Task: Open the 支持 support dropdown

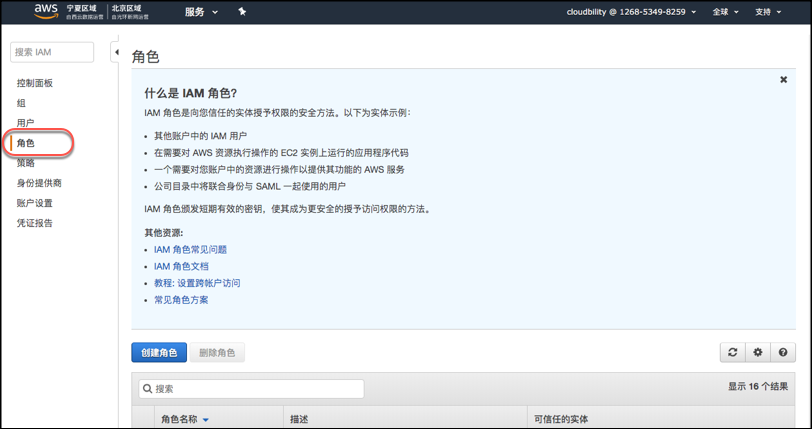Action: 767,12
